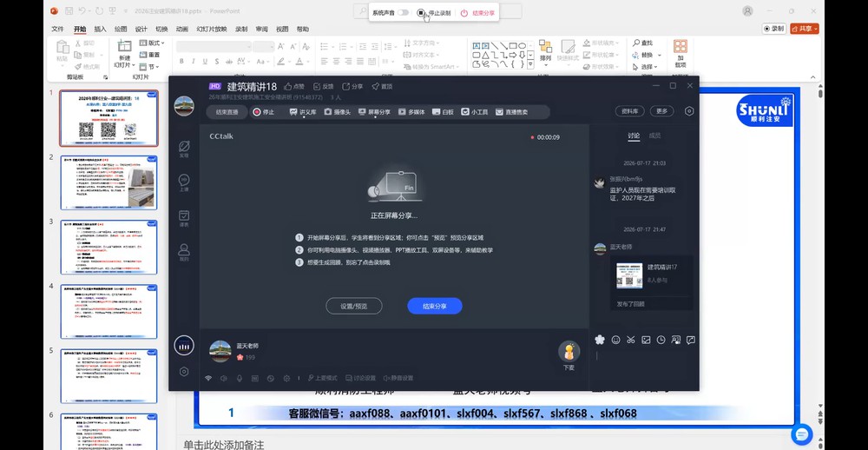Go to 发现 in CCtalk sidebar
Image resolution: width=868 pixels, height=450 pixels.
(x=184, y=149)
